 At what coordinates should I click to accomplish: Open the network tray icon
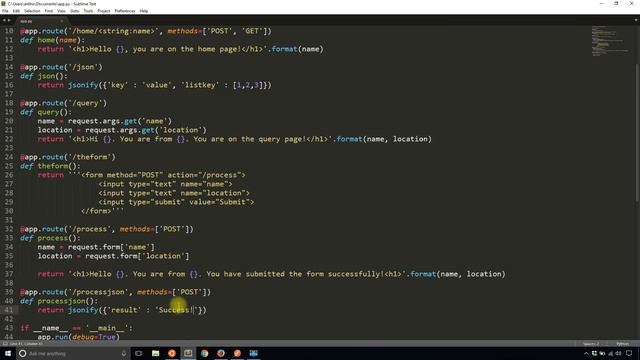pos(611,353)
